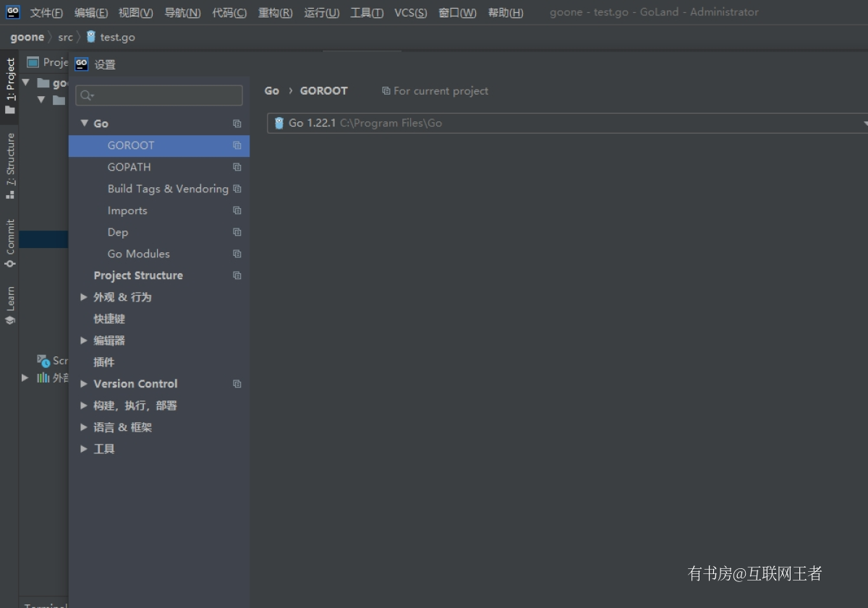Expand the 构建, 执行, 部署 section
868x608 pixels.
(84, 406)
